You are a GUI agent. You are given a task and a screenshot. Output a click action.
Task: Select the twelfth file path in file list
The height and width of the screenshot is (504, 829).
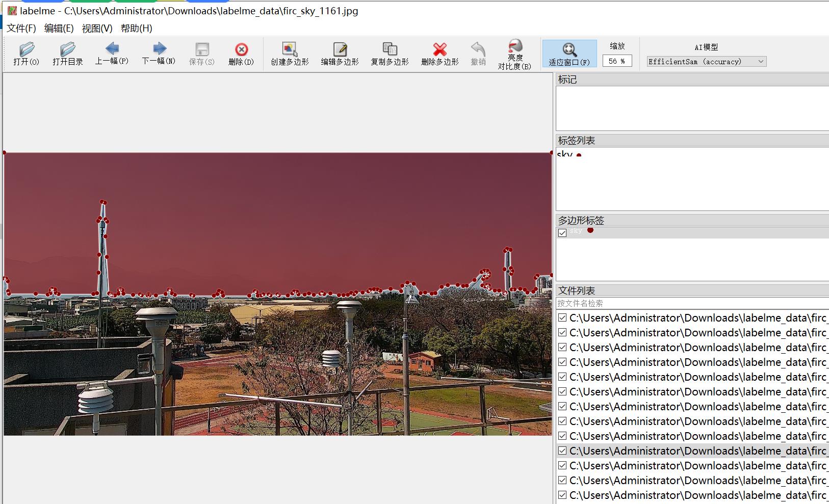pos(698,481)
